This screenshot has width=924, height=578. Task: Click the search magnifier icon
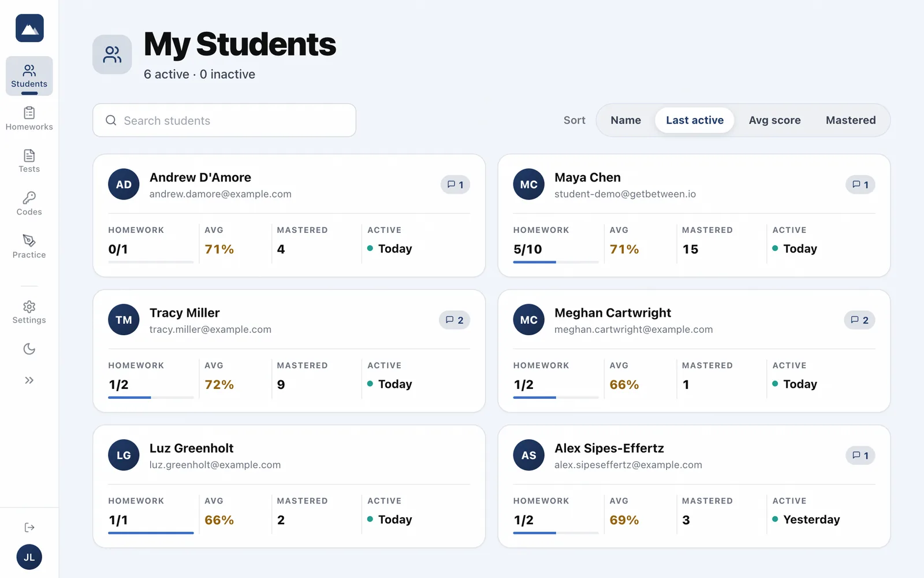coord(111,120)
